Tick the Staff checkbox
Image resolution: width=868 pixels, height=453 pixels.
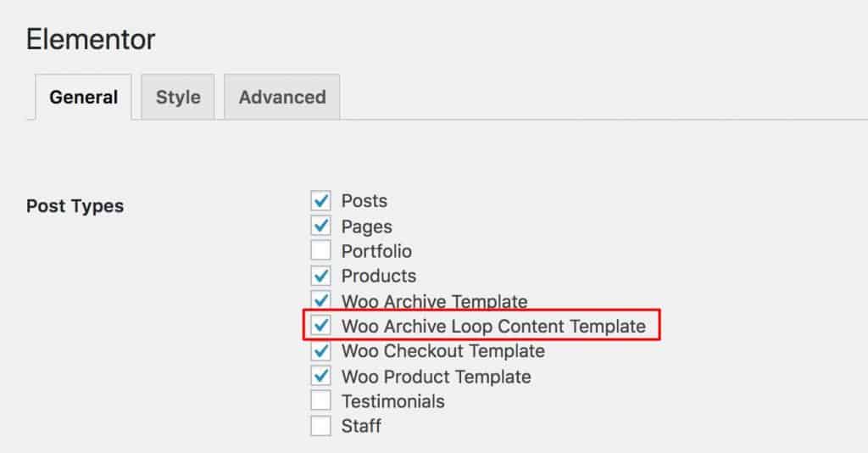click(320, 426)
